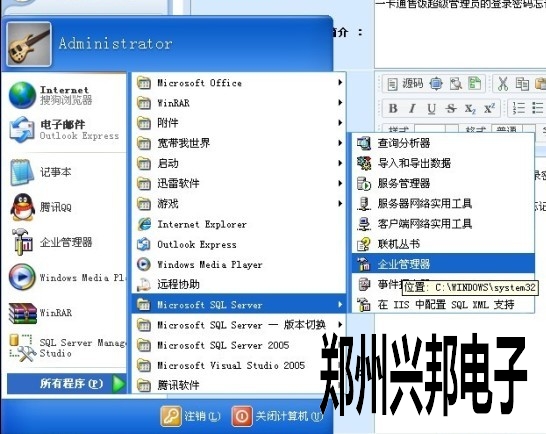
Task: Toggle Underline formatting in editor toolbar
Action: [431, 109]
